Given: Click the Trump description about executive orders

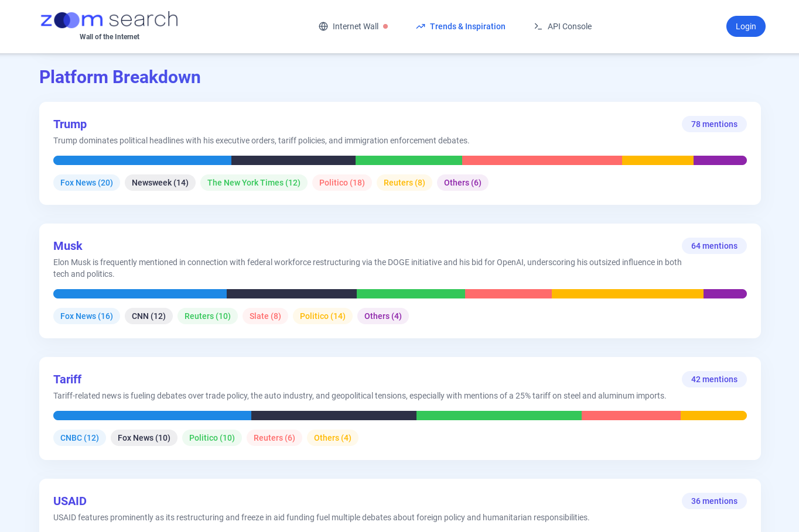Looking at the screenshot, I should point(261,140).
